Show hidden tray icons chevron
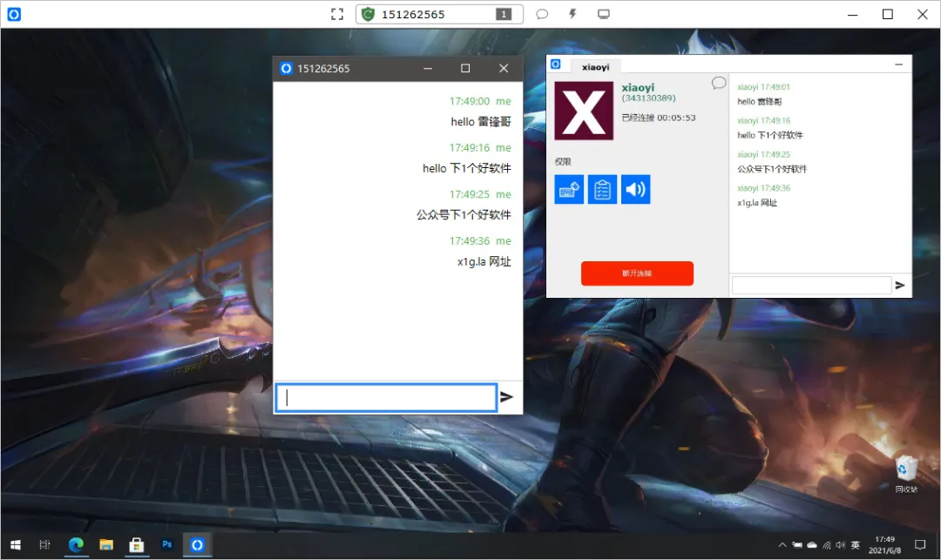 [782, 545]
